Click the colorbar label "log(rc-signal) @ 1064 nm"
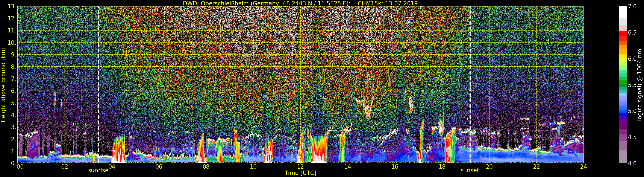Screen dimensions: 644x177 [639, 85]
